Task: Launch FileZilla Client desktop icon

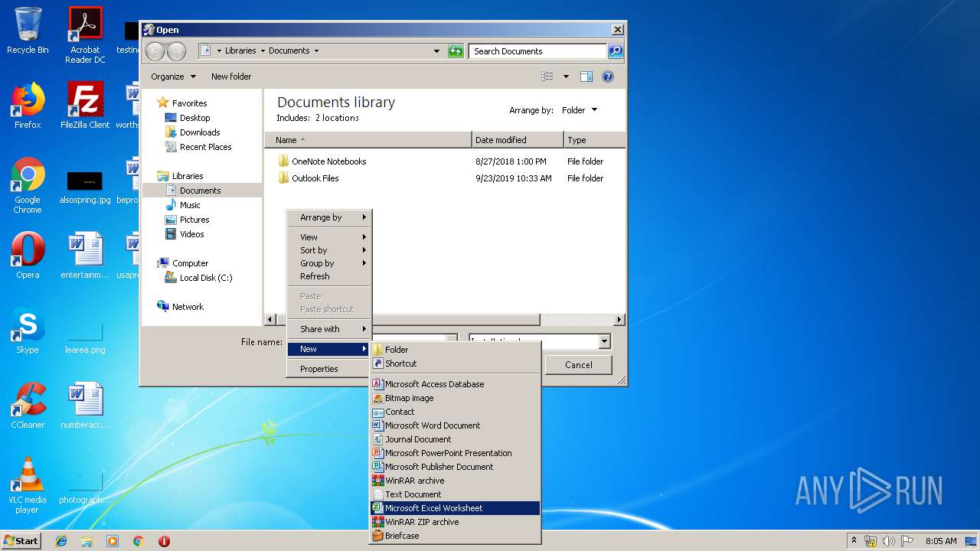Action: (85, 106)
